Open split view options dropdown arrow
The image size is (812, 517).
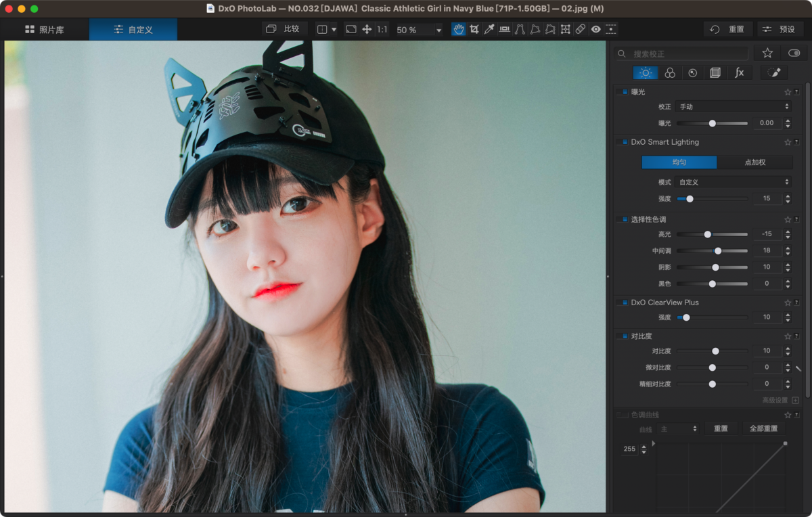coord(334,30)
